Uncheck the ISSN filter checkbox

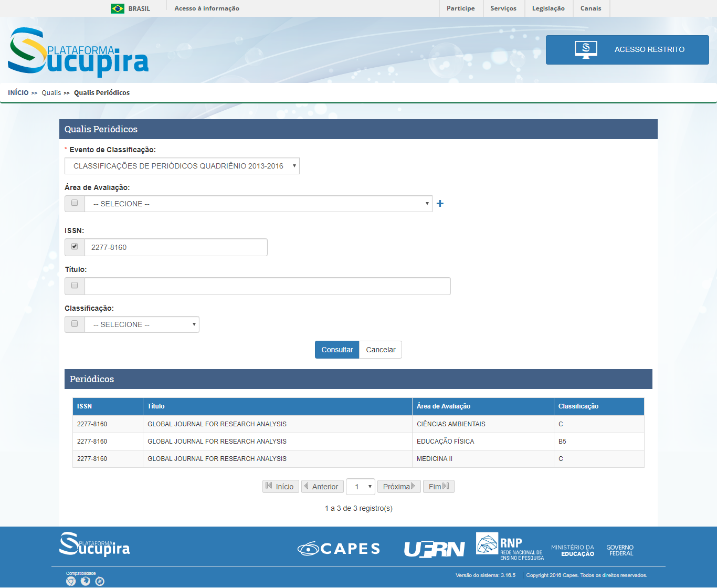[x=75, y=247]
